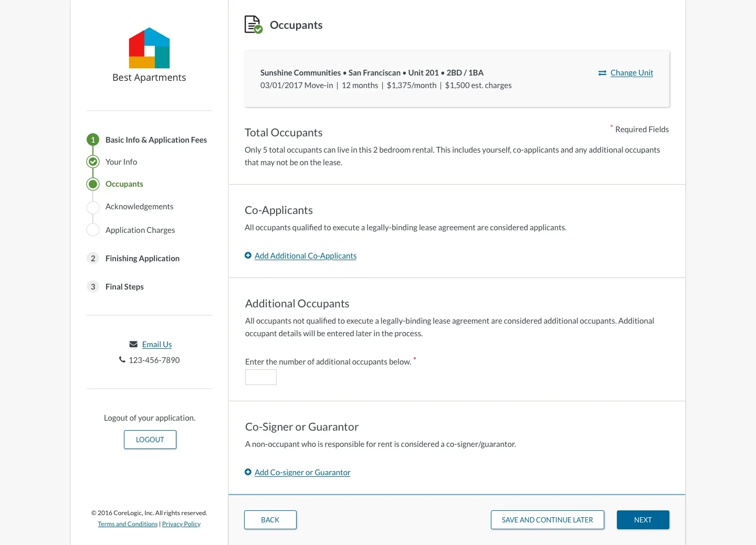Screen dimensions: 756x545
Task: Click the Change Unit link
Action: tap(632, 73)
